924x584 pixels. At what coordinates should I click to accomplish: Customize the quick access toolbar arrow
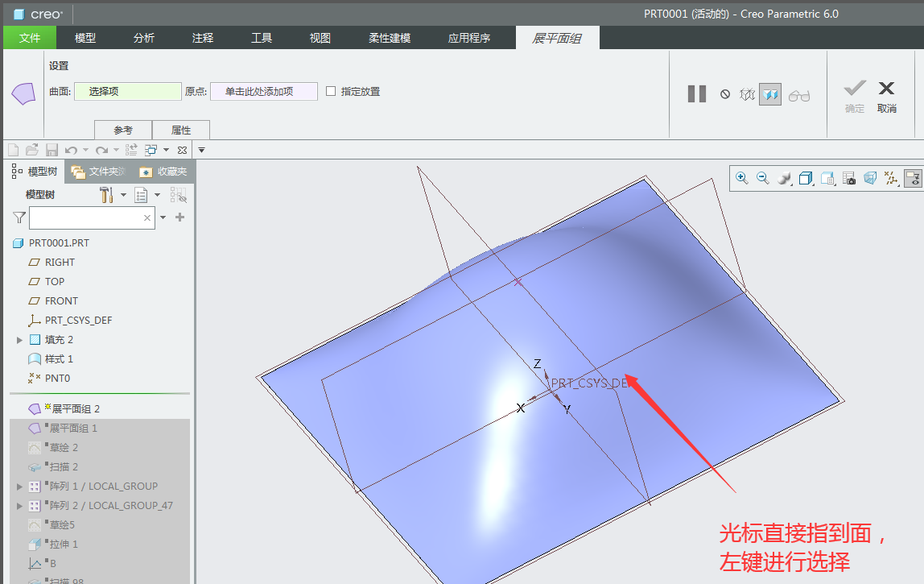(201, 150)
